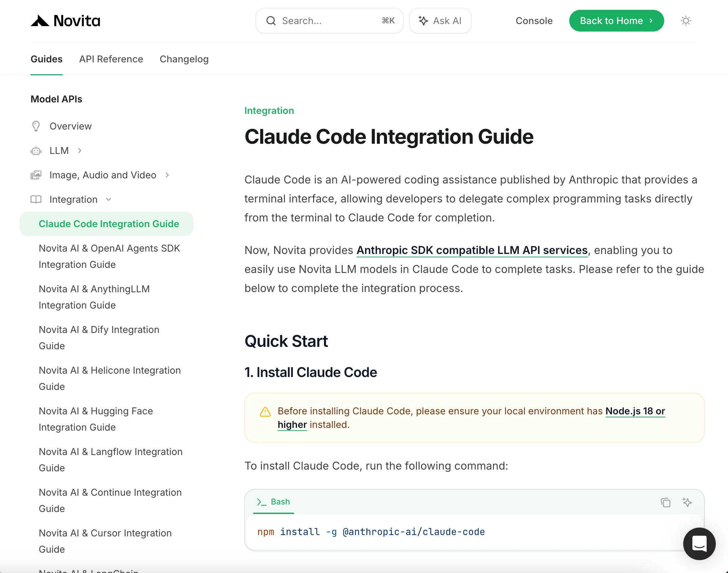Open Novita AI & Helicone Integration Guide
This screenshot has width=728, height=573.
[110, 378]
